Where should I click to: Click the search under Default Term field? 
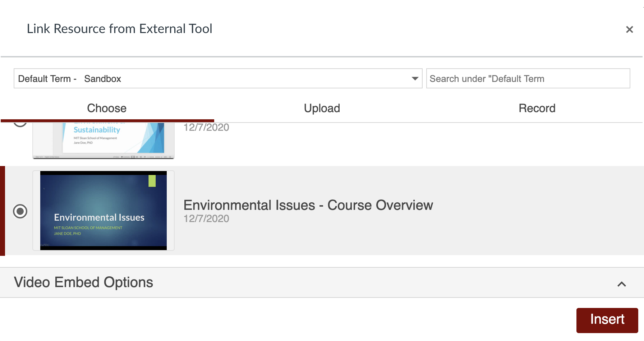[x=528, y=78]
